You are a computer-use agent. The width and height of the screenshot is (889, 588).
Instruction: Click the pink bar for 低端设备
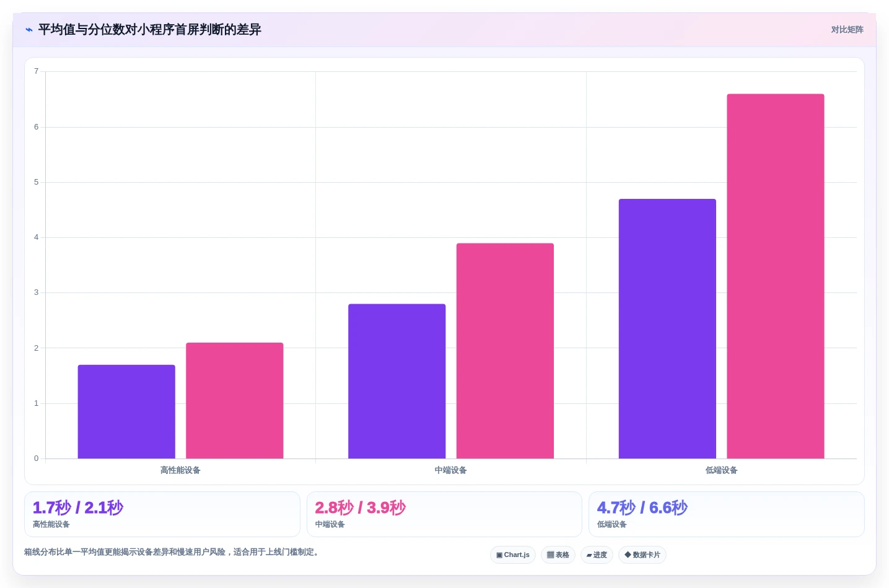click(x=776, y=276)
